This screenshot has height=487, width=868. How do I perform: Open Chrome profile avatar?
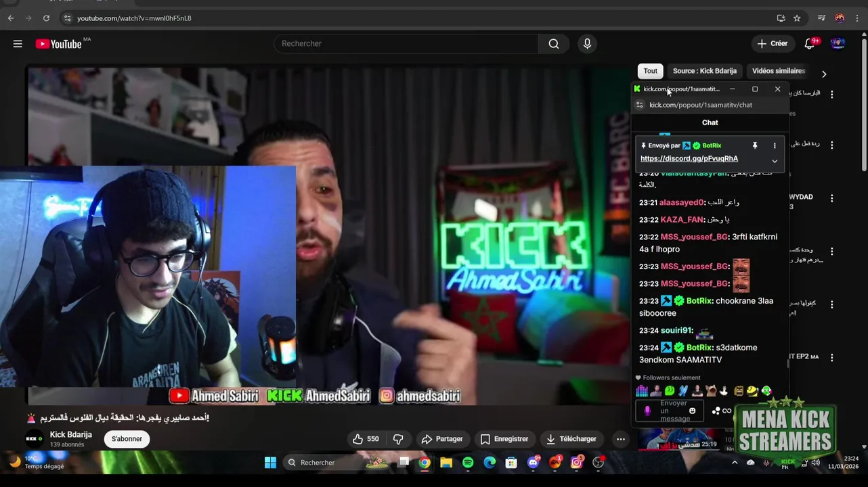tap(840, 18)
